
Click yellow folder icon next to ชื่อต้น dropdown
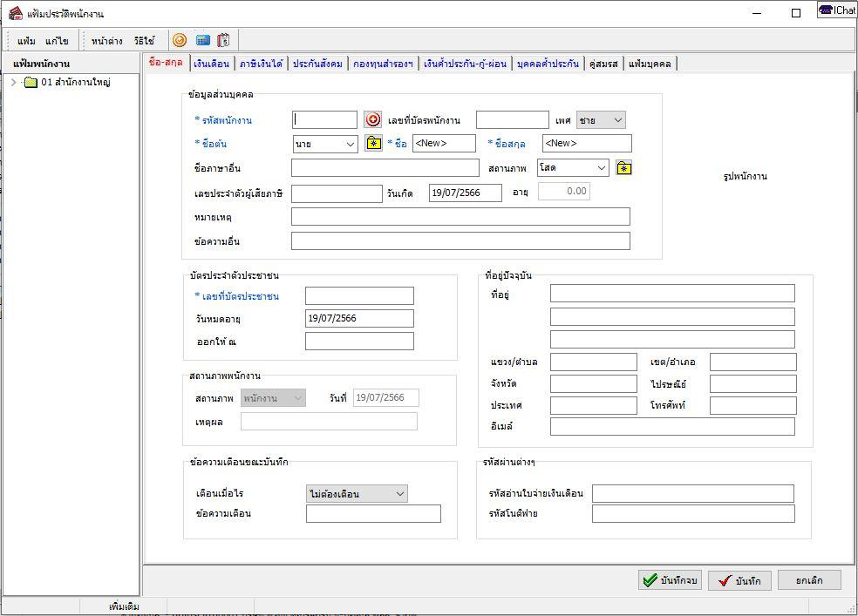(373, 144)
